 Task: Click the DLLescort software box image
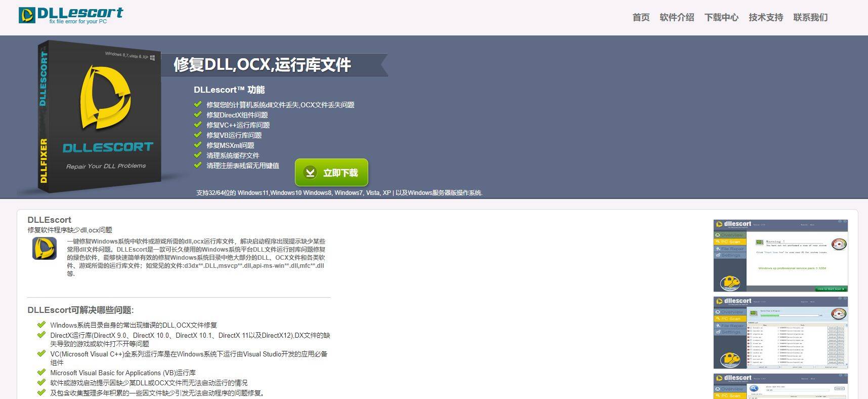99,116
